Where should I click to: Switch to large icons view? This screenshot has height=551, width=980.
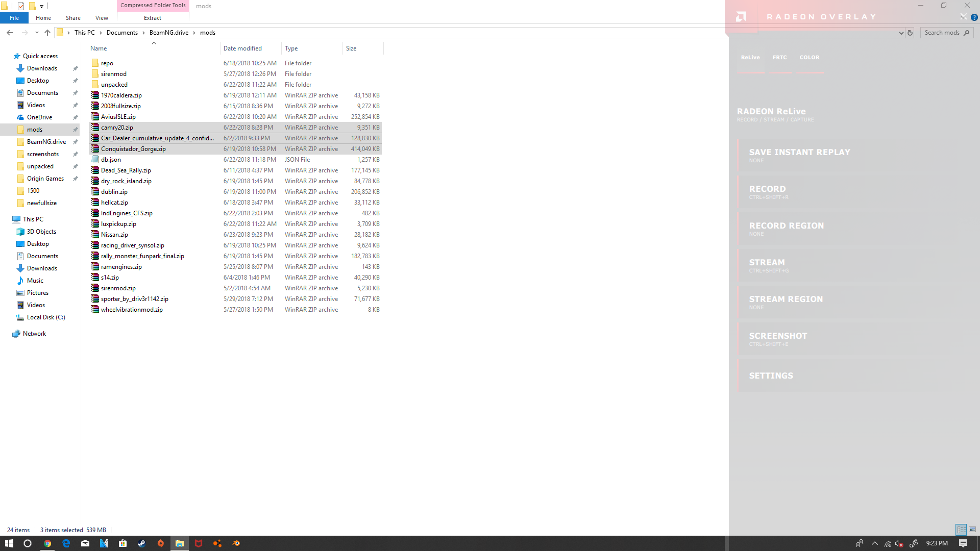pyautogui.click(x=972, y=530)
